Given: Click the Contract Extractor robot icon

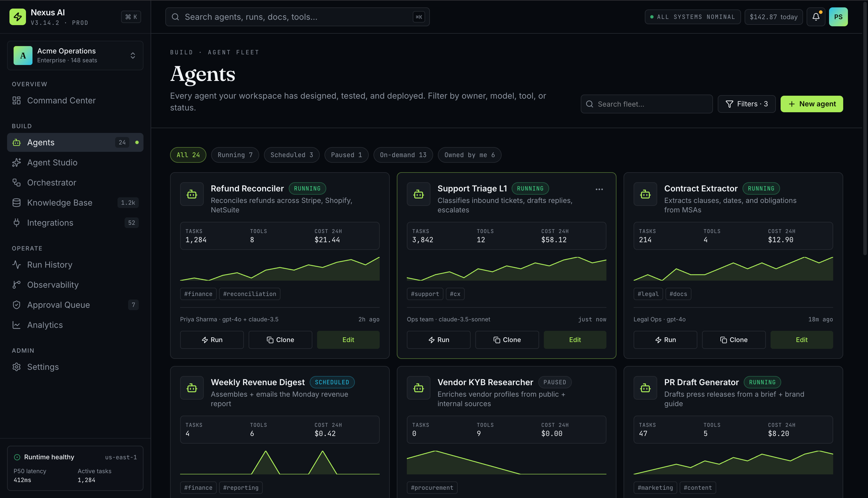Looking at the screenshot, I should (x=645, y=194).
